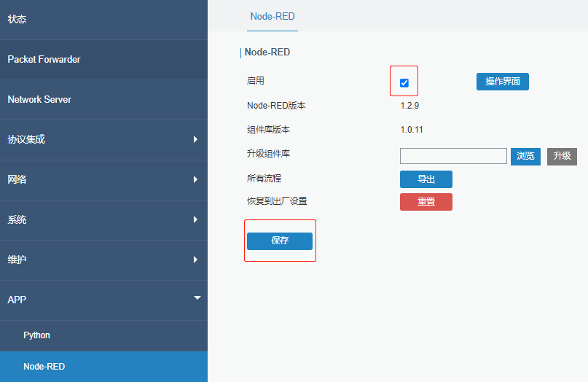Click the Node-RED版本 value 1.2.9

(x=409, y=106)
